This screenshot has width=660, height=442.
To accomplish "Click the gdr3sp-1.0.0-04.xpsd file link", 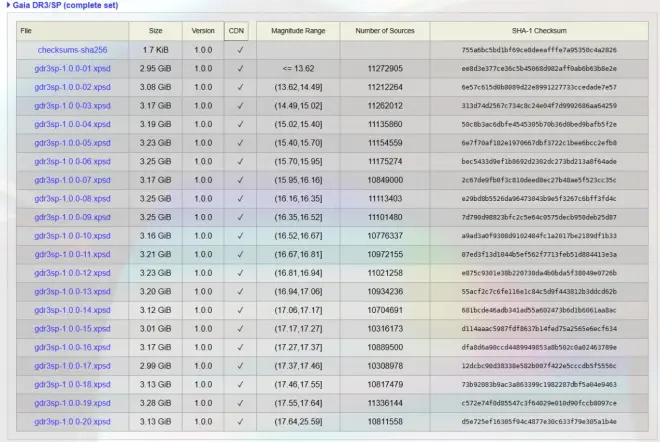I will click(x=72, y=124).
